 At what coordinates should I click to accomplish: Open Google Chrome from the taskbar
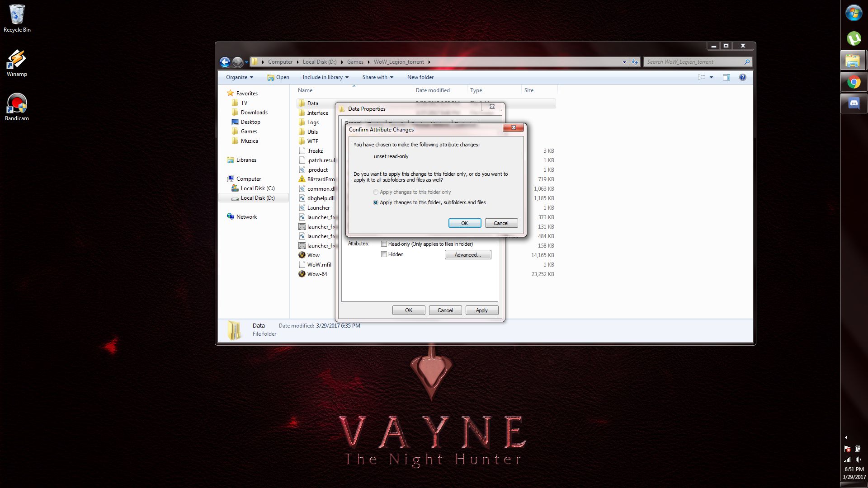[x=854, y=82]
